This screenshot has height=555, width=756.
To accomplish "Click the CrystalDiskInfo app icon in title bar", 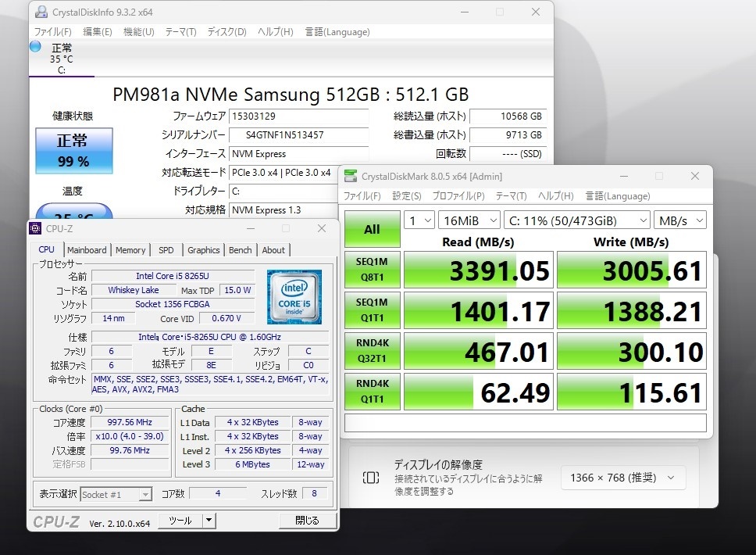I will pyautogui.click(x=42, y=12).
